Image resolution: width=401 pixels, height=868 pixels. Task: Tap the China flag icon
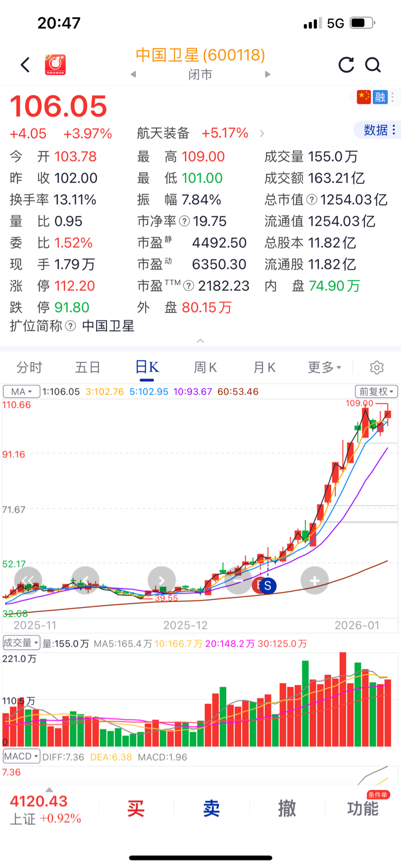pos(364,97)
